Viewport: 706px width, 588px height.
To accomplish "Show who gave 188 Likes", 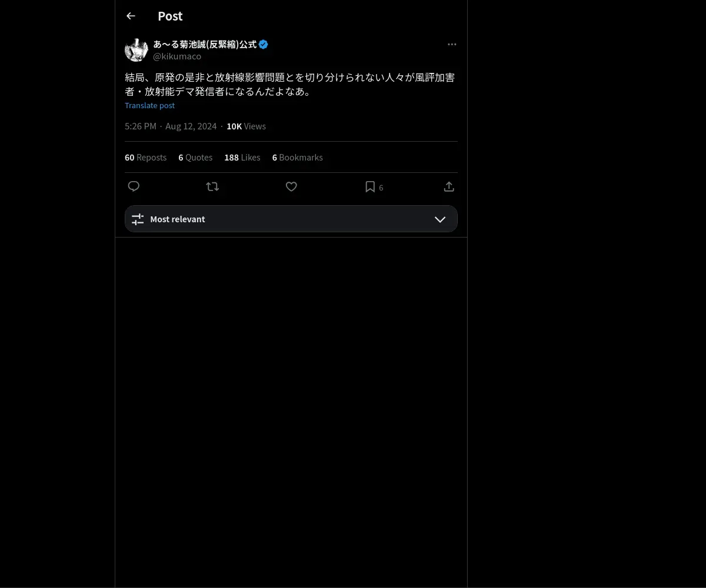I will 242,157.
